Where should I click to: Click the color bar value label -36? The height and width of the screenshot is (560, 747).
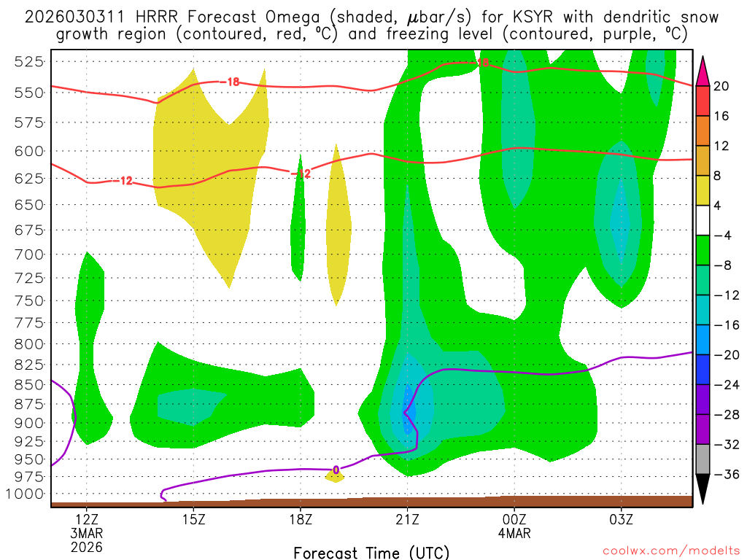coord(727,474)
